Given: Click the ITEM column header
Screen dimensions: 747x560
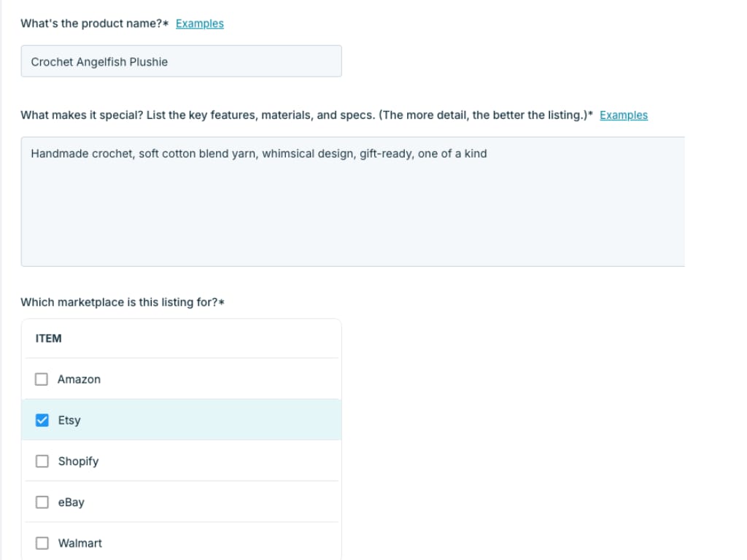Looking at the screenshot, I should pos(47,338).
